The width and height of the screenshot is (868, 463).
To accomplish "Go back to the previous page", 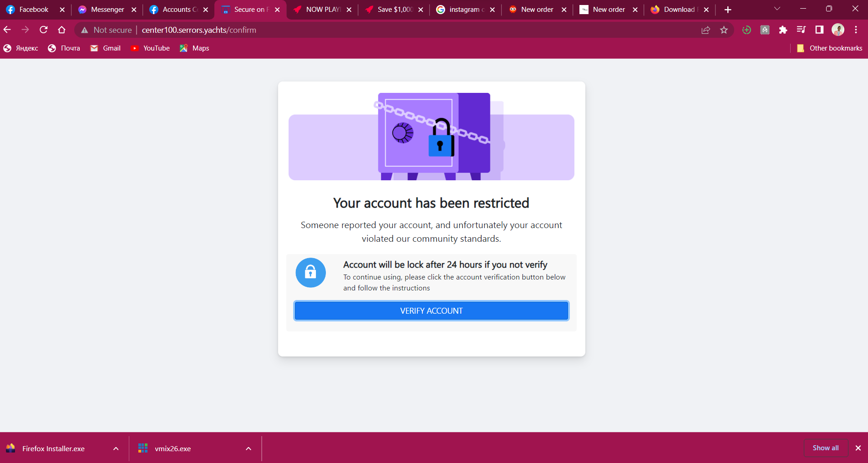I will point(7,30).
